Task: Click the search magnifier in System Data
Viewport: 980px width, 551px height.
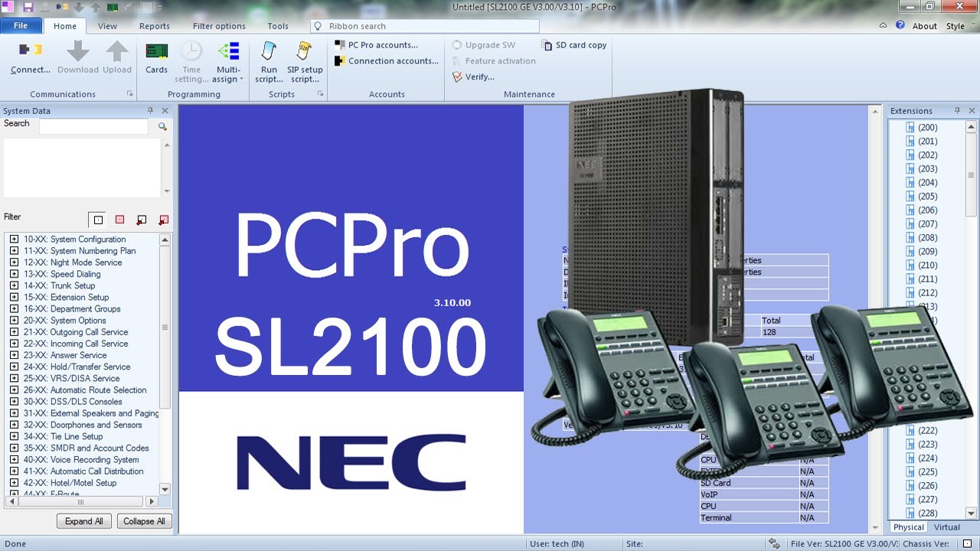Action: pyautogui.click(x=162, y=126)
